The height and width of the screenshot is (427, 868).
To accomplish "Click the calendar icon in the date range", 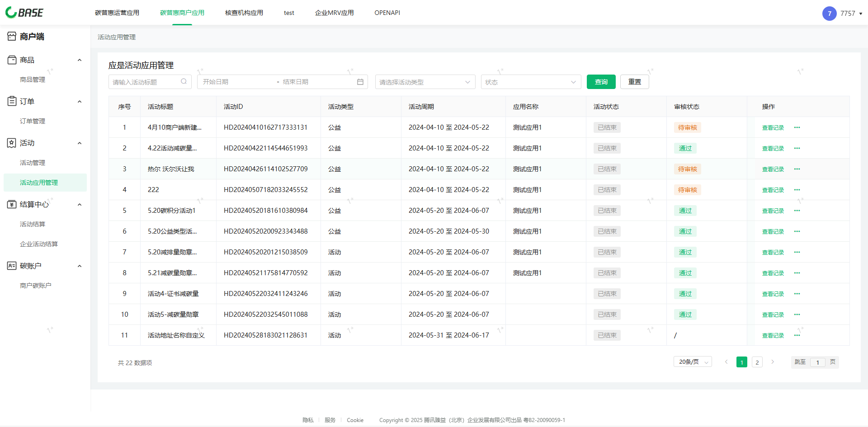I will pos(360,82).
